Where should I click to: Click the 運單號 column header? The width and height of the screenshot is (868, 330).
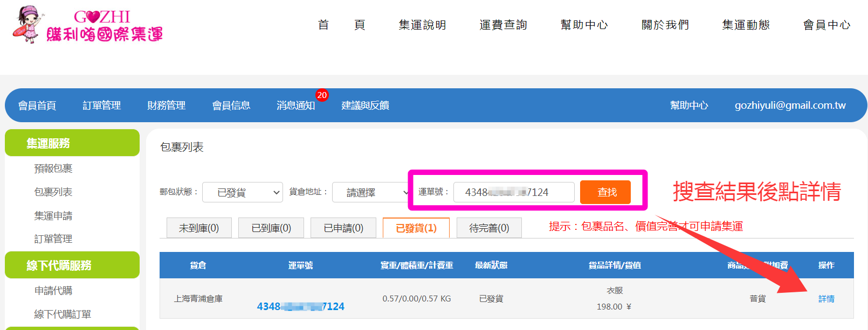pyautogui.click(x=300, y=265)
